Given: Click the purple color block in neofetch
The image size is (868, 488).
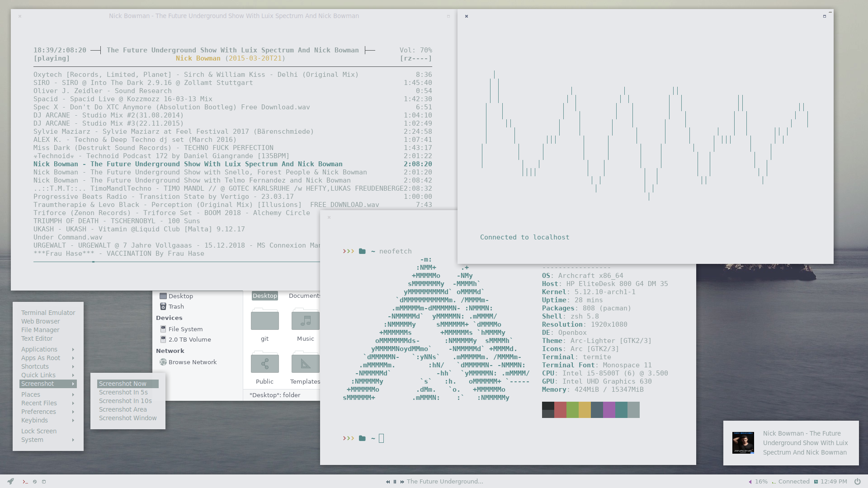Looking at the screenshot, I should click(x=609, y=410).
